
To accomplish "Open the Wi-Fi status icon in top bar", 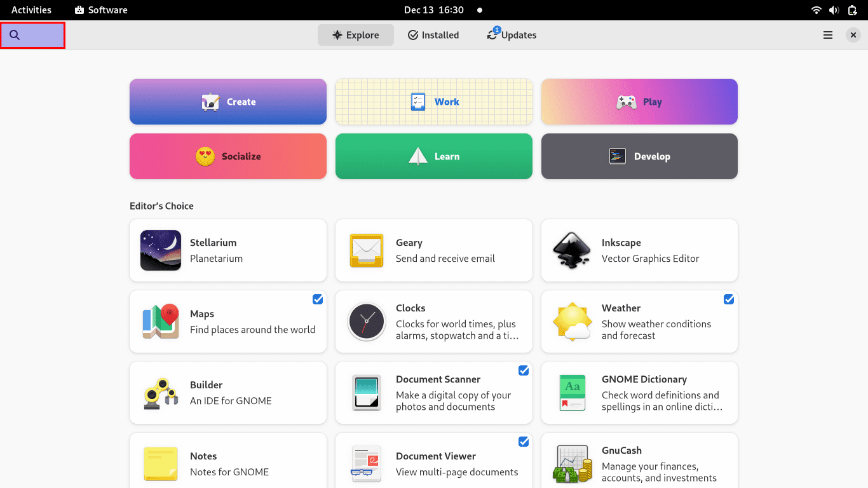I will point(817,10).
